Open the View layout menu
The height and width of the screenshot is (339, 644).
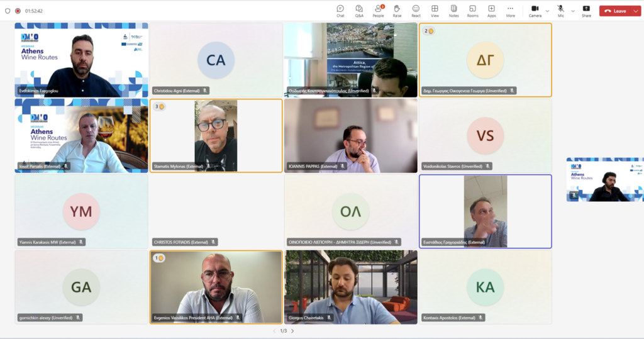point(435,11)
